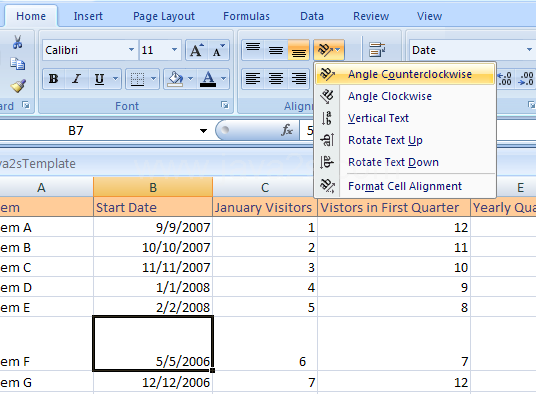Expand borders options arrow
Screen dimensions: 536x394
click(x=153, y=79)
